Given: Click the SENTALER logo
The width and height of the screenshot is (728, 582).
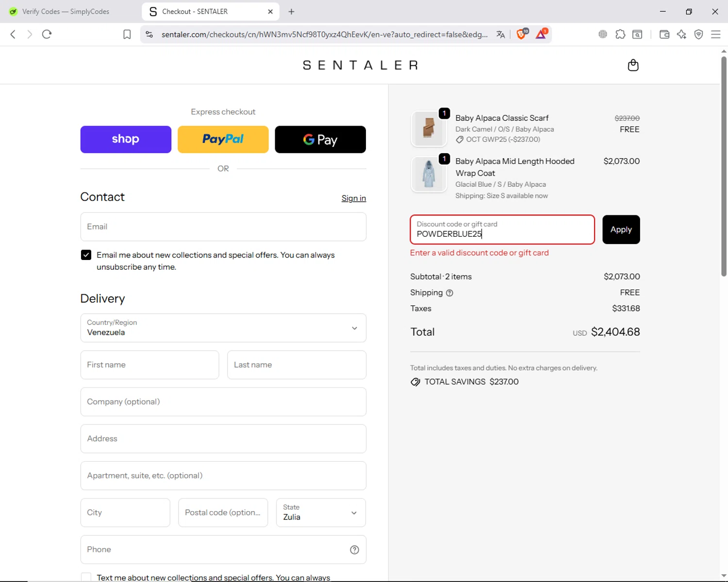Looking at the screenshot, I should 361,65.
